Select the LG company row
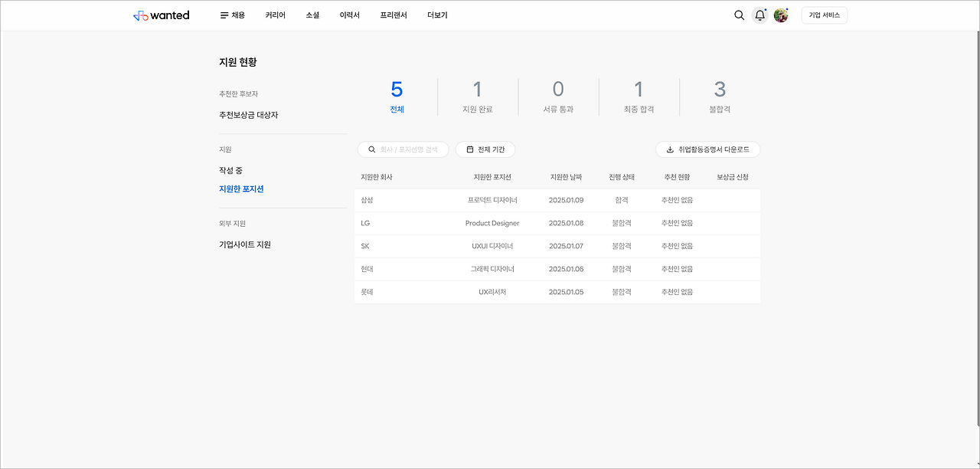Screen dimensions: 980x469 tap(558, 223)
